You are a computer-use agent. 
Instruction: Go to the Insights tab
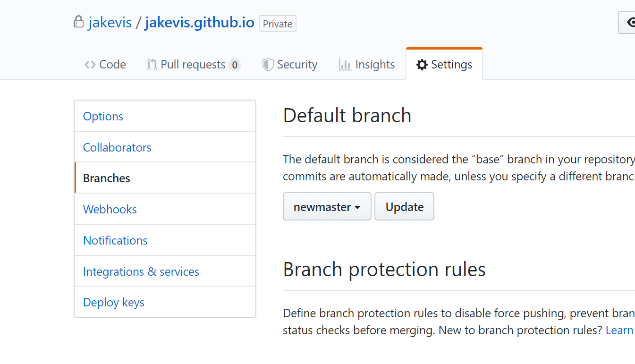click(367, 65)
